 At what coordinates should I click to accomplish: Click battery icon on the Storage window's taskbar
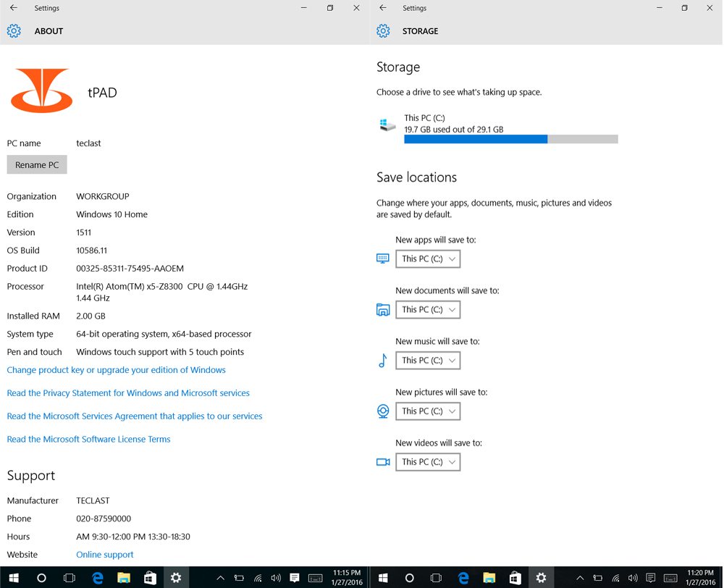(597, 578)
